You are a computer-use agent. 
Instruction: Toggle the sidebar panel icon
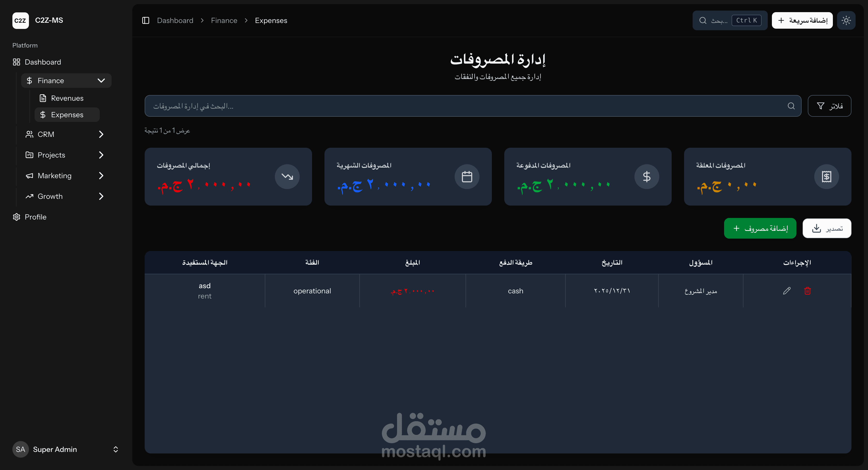tap(145, 21)
